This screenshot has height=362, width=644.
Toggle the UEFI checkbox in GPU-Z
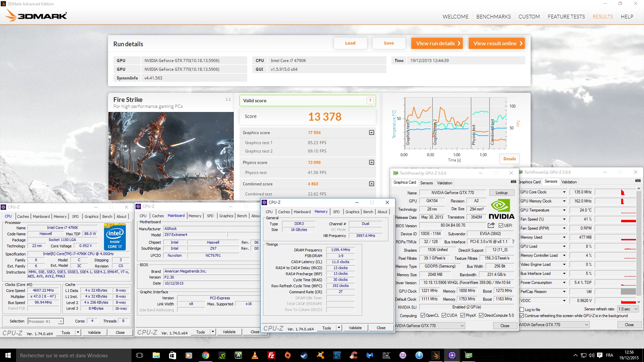click(x=501, y=226)
